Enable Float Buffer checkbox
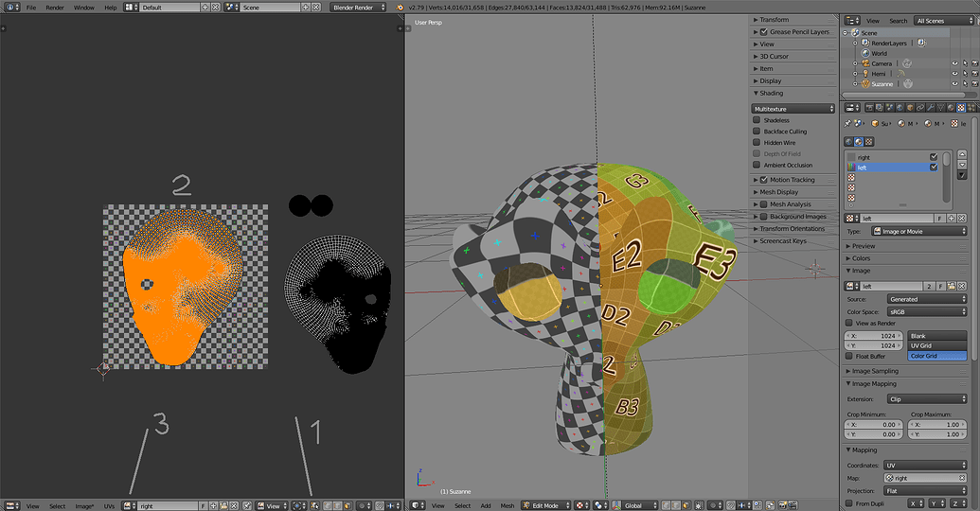 [x=848, y=356]
